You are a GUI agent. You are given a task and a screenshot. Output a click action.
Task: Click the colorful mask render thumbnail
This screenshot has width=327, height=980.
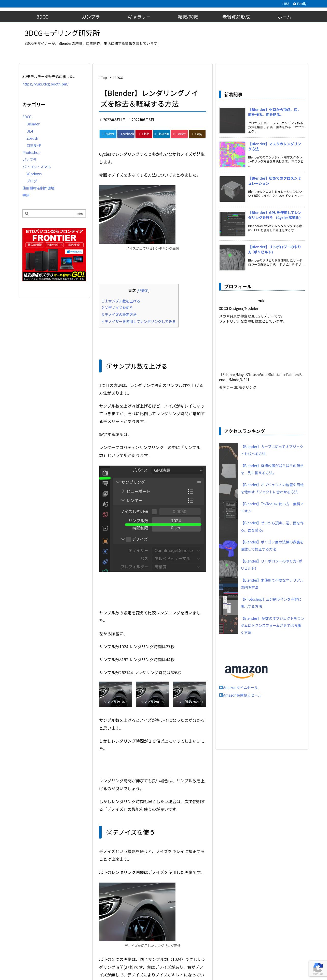pyautogui.click(x=232, y=154)
